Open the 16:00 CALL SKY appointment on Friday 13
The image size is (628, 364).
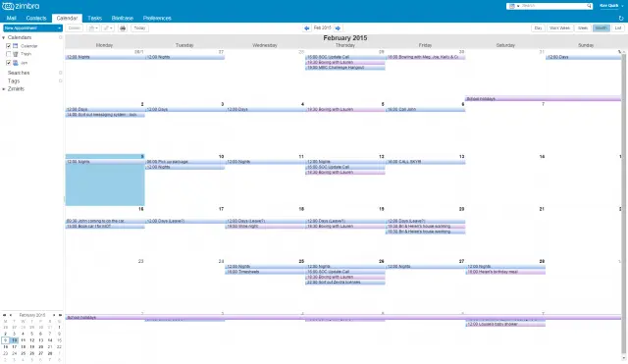click(425, 162)
